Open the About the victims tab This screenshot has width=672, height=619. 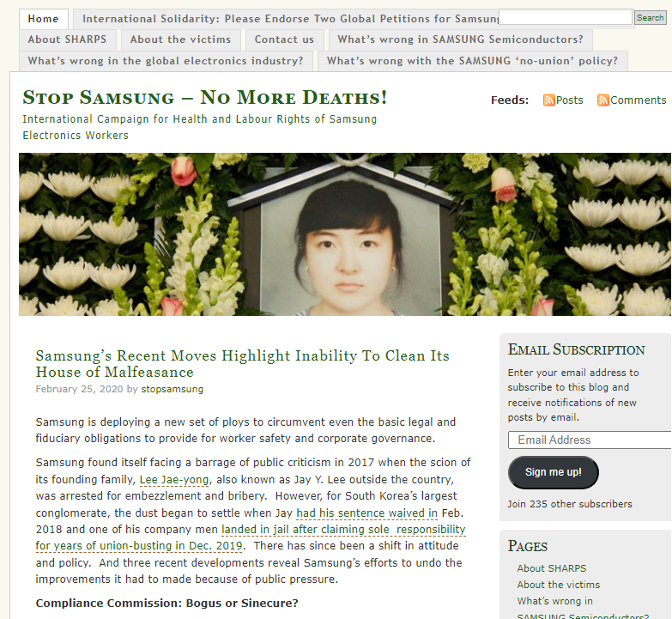coord(180,39)
